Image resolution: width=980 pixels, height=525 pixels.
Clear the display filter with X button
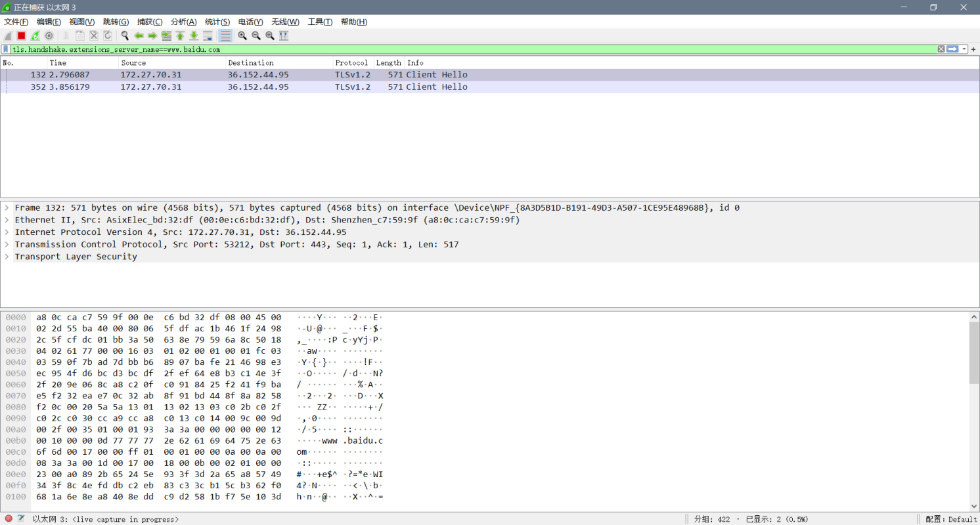[x=941, y=49]
